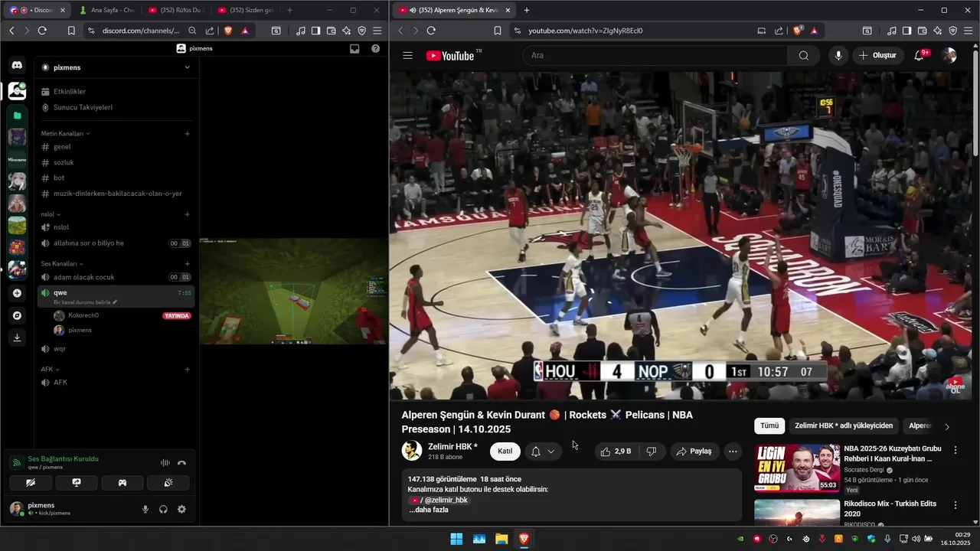The image size is (980, 551).
Task: Open Discord user settings gear
Action: pyautogui.click(x=181, y=509)
